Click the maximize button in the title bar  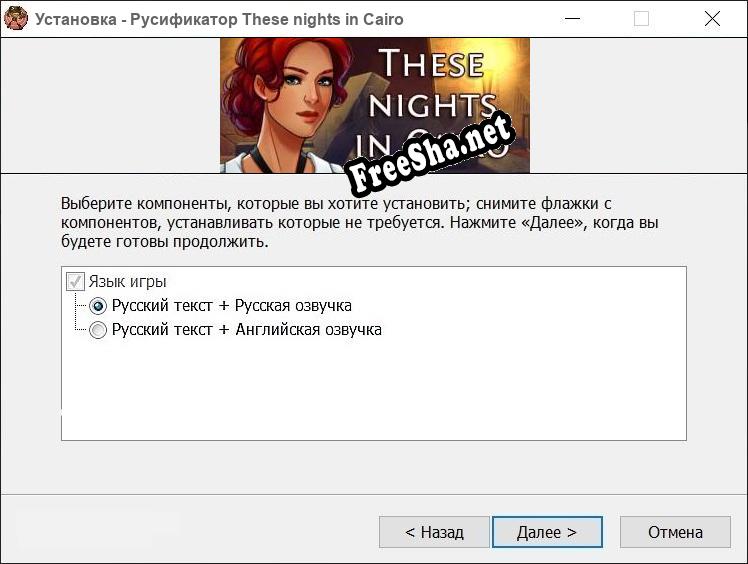(x=641, y=19)
